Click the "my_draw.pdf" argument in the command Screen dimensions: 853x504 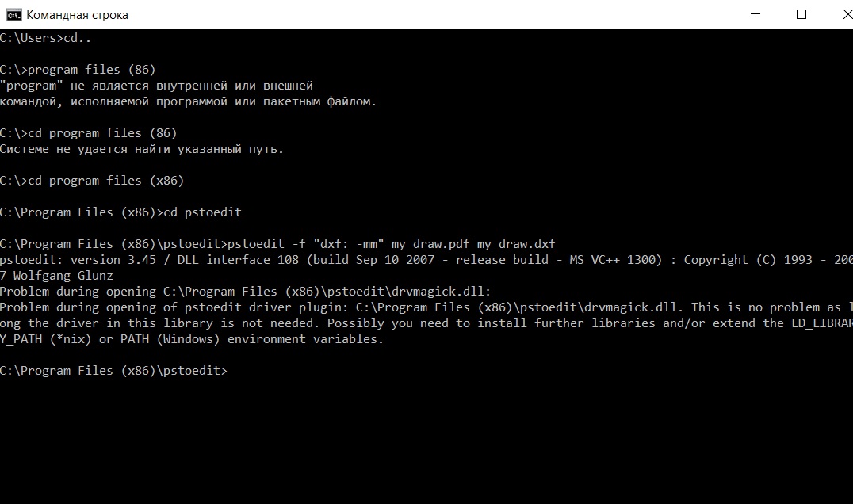430,244
